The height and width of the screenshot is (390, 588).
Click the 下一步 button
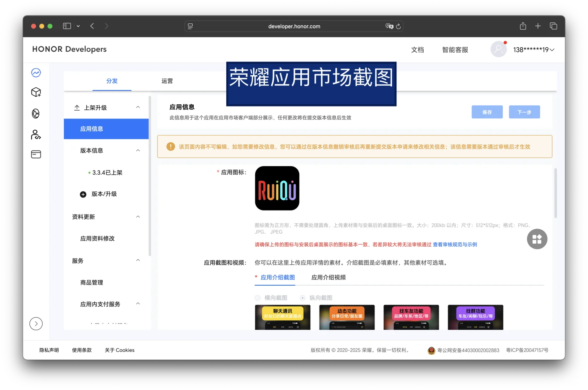coord(524,112)
